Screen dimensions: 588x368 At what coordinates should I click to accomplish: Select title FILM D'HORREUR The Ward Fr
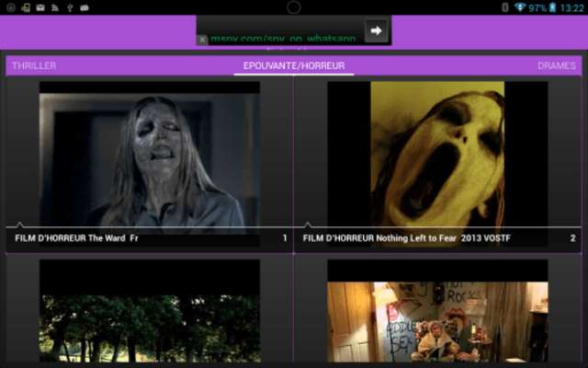76,238
